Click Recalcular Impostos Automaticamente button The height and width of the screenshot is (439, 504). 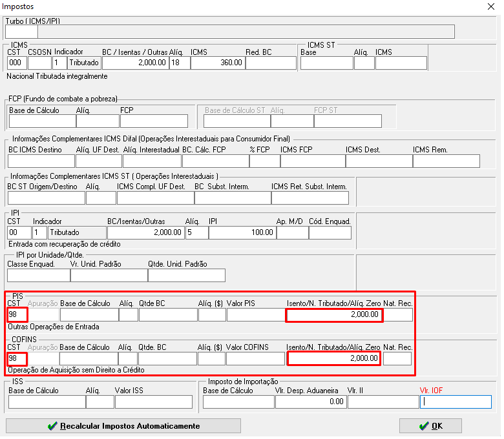123,426
